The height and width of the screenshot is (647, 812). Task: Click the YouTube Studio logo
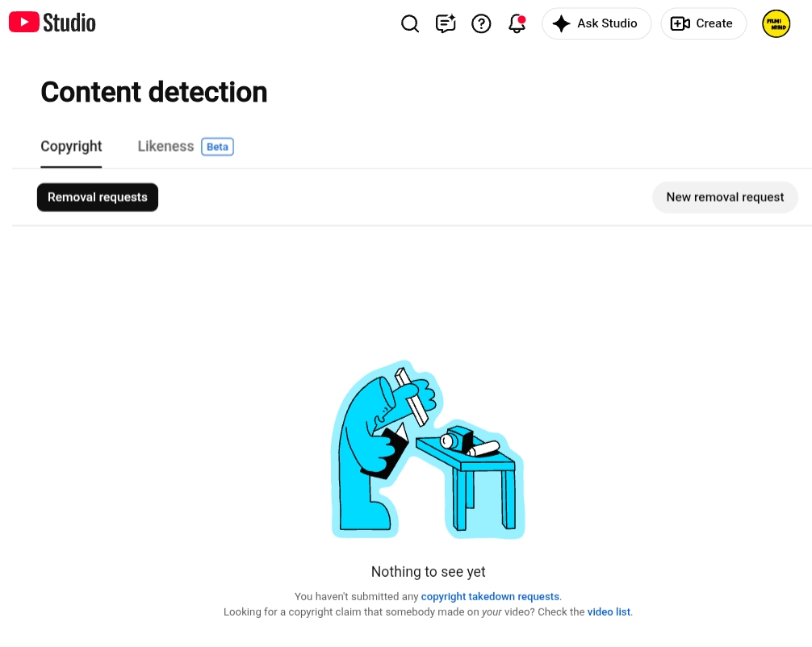(52, 23)
